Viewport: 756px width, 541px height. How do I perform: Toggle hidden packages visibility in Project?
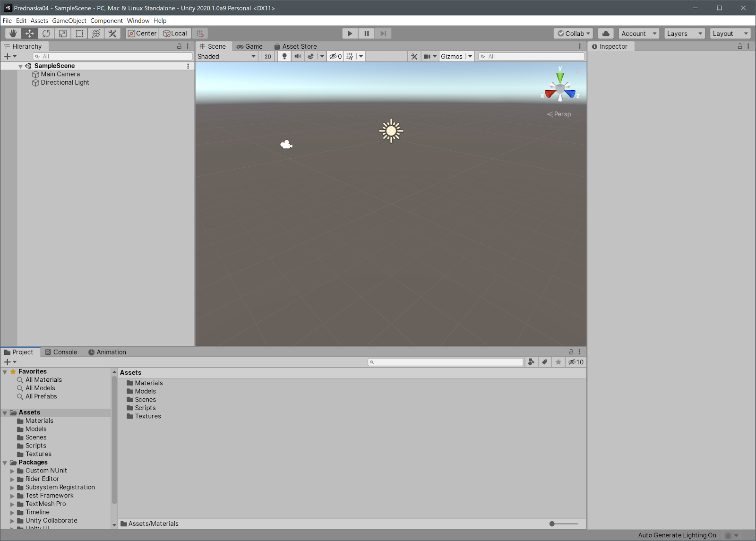coord(576,362)
